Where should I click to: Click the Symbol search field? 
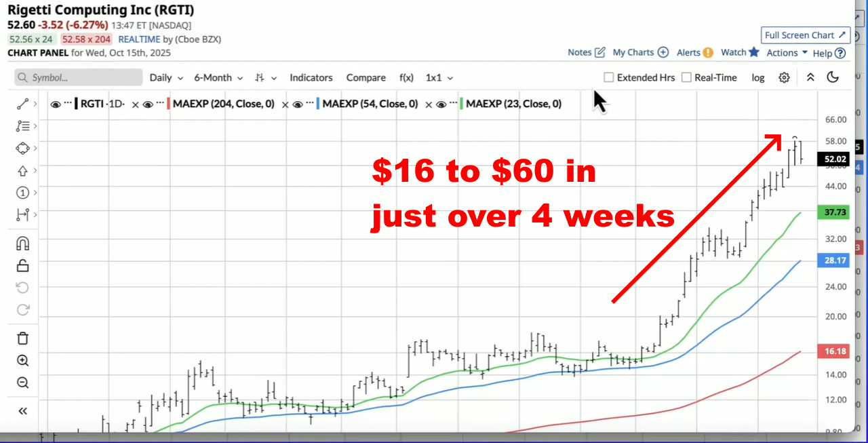pyautogui.click(x=79, y=77)
